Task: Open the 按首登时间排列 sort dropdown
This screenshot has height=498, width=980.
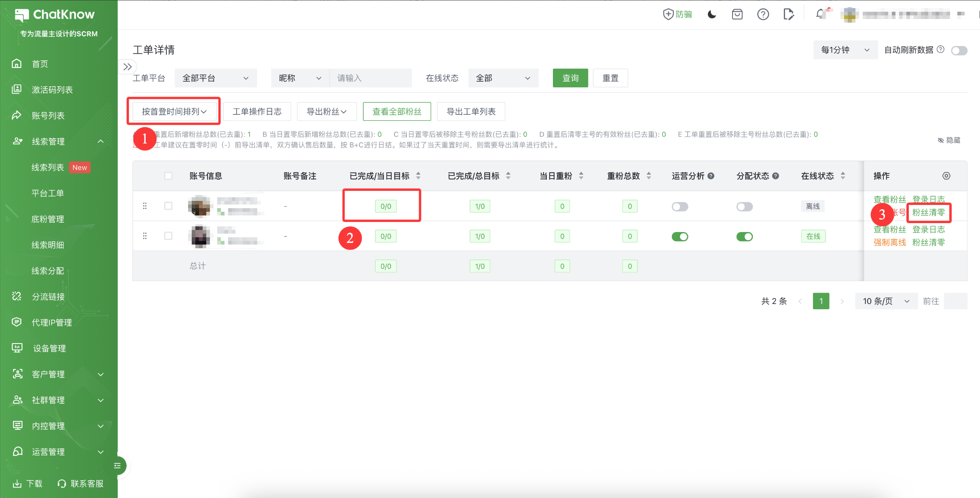Action: click(174, 111)
